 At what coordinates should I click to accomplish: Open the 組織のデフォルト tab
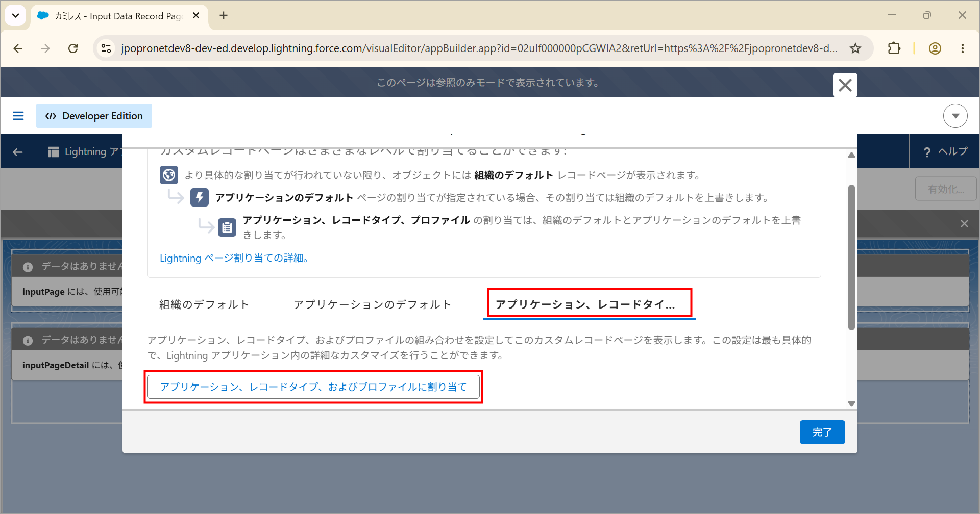click(204, 304)
